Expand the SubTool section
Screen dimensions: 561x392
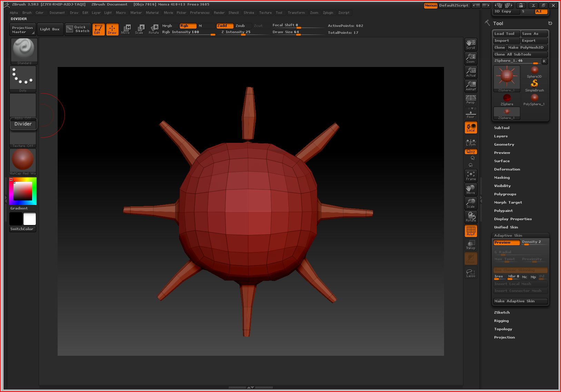point(502,128)
